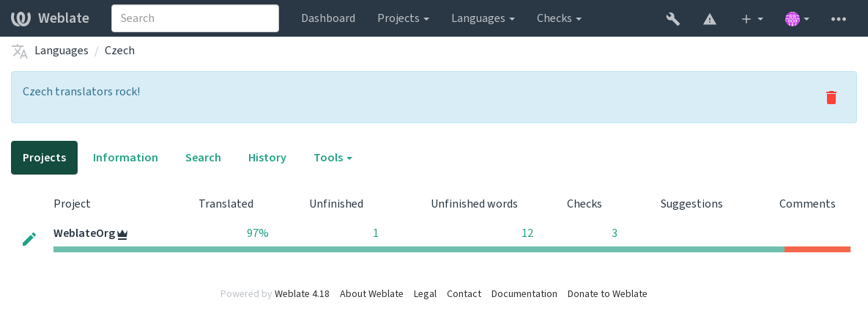Select the Projects tab

coord(44,158)
